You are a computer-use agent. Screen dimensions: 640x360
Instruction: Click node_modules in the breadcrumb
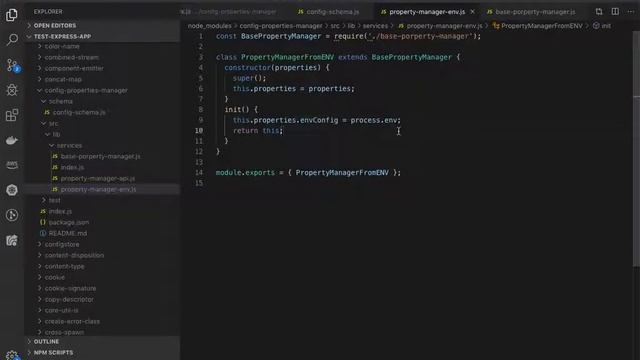(x=209, y=26)
